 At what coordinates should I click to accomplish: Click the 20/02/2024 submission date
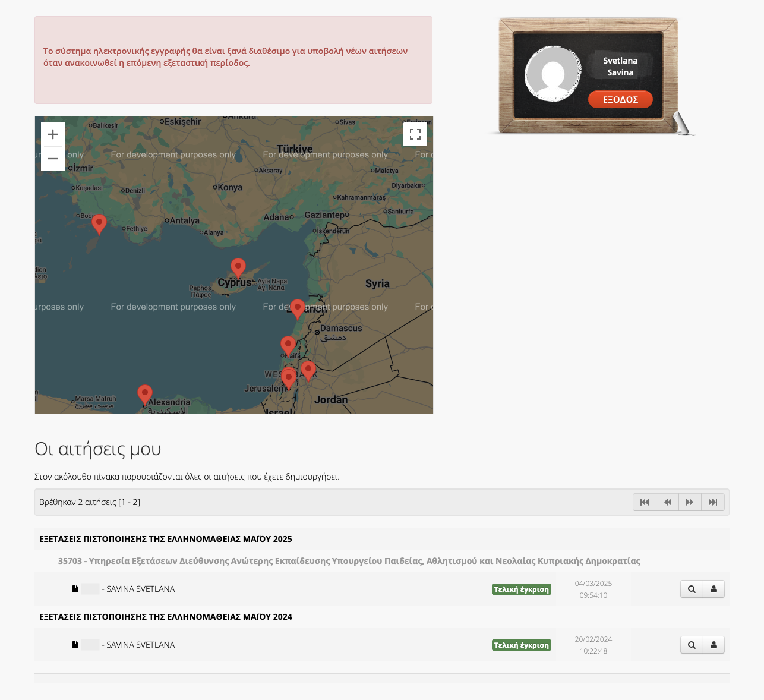click(x=593, y=639)
